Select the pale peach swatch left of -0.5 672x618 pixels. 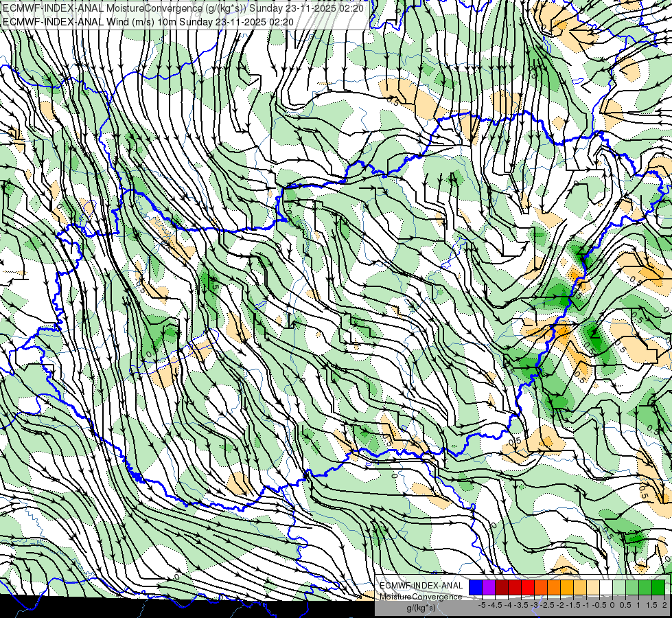coord(593,587)
